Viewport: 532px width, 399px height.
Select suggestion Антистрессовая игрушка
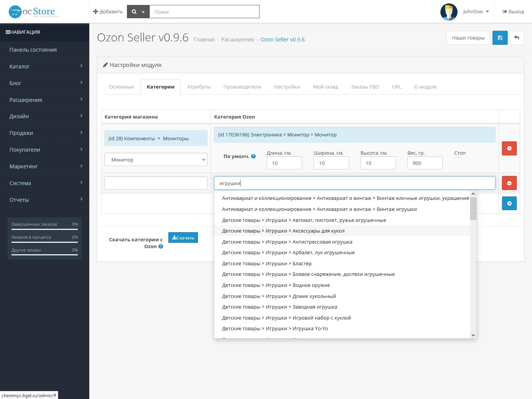342,242
